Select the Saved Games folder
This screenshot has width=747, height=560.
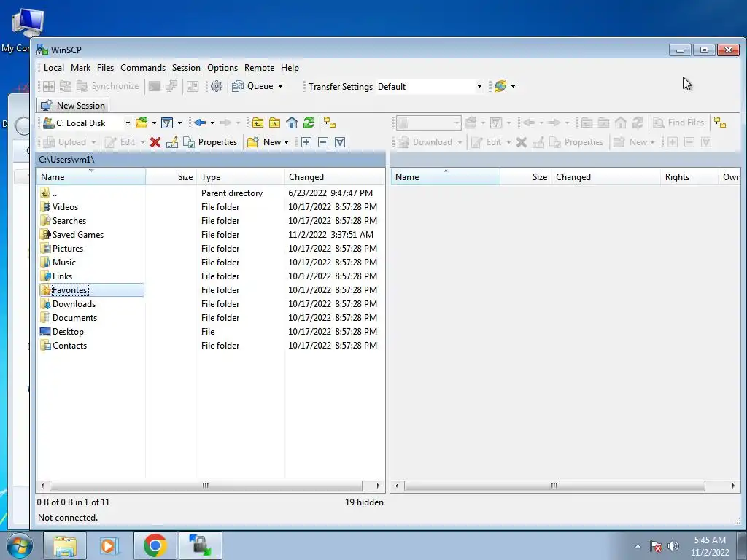tap(210, 234)
